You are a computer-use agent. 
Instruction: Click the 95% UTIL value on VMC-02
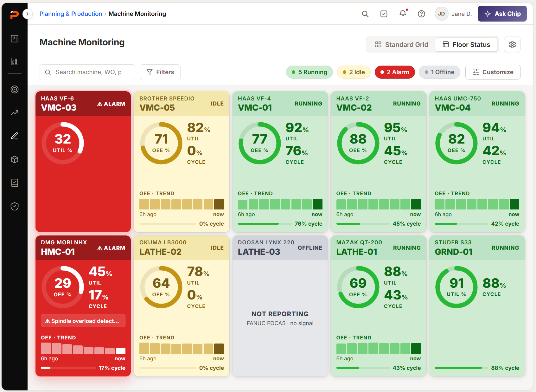pyautogui.click(x=396, y=128)
